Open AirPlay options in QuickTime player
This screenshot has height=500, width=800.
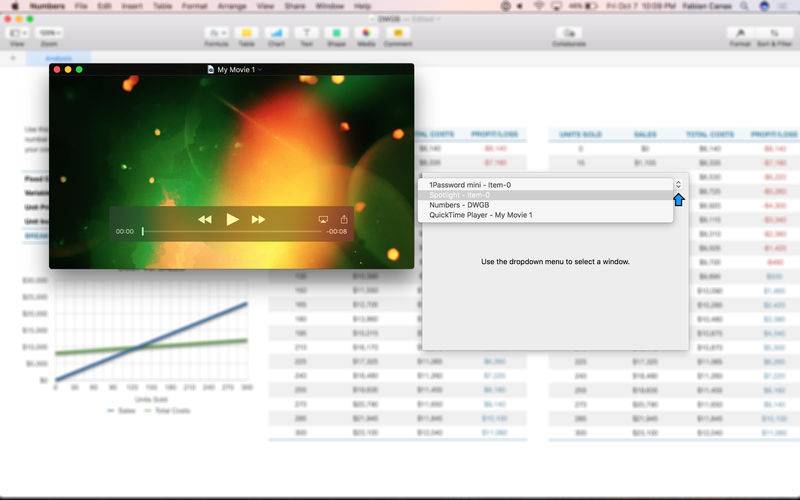pyautogui.click(x=323, y=219)
